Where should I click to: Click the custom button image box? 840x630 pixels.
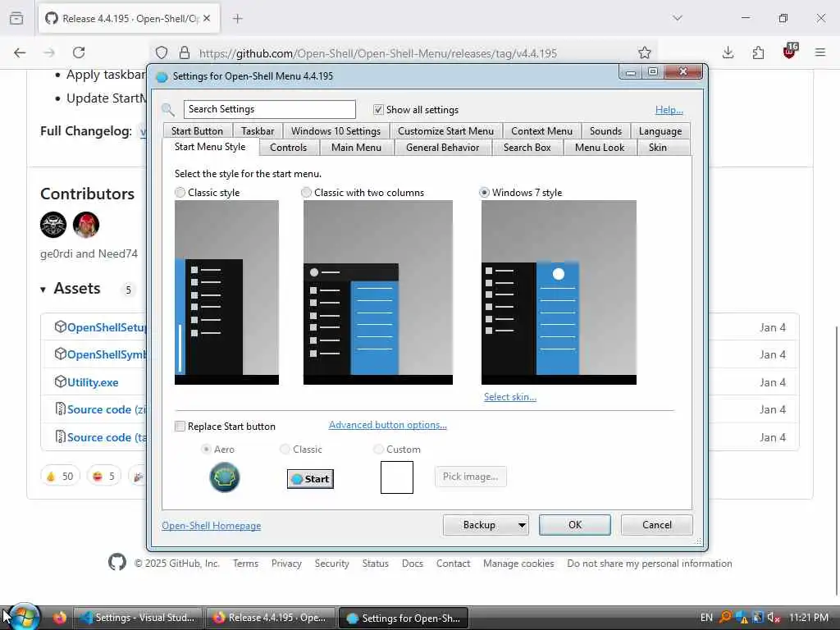click(397, 477)
